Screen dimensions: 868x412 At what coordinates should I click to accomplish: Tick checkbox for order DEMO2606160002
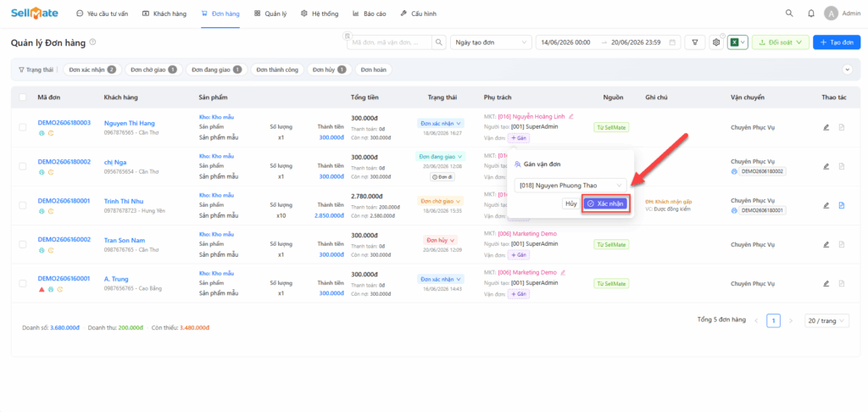(23, 244)
